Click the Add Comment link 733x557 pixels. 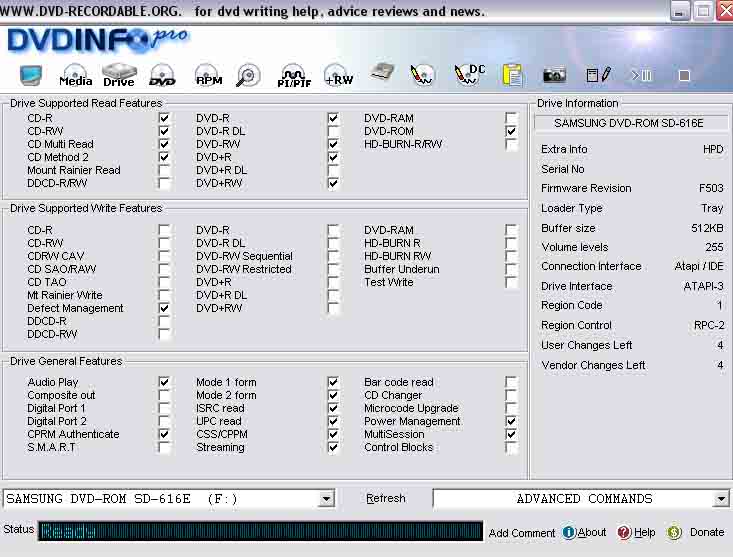pyautogui.click(x=522, y=533)
